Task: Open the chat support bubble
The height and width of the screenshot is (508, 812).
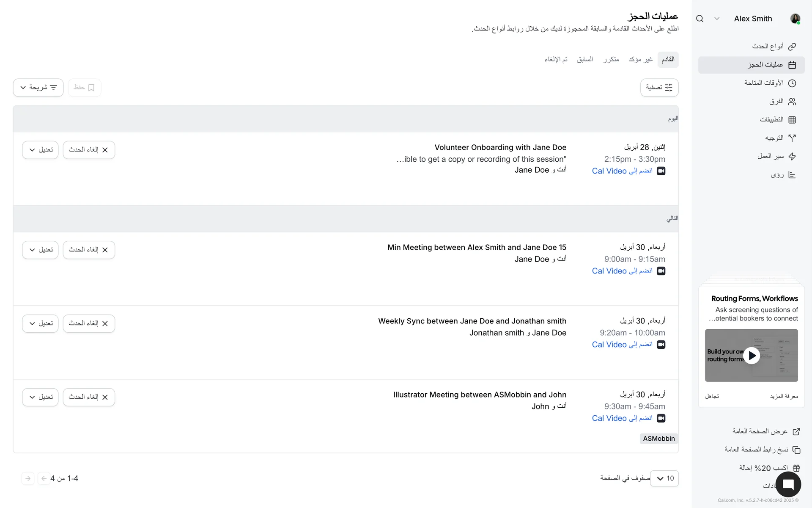Action: point(788,484)
